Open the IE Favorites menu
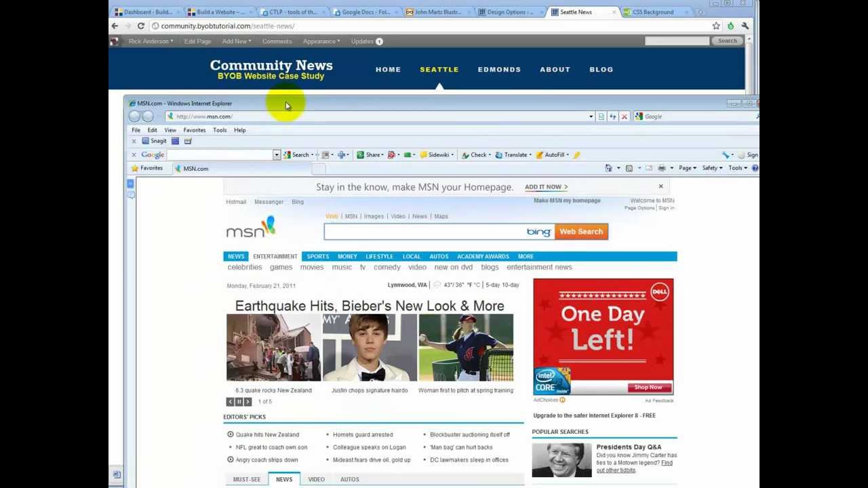The height and width of the screenshot is (488, 868). [x=194, y=130]
